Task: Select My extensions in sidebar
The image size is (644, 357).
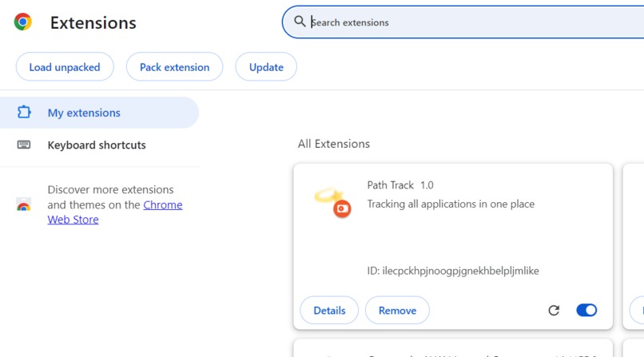Action: (99, 113)
